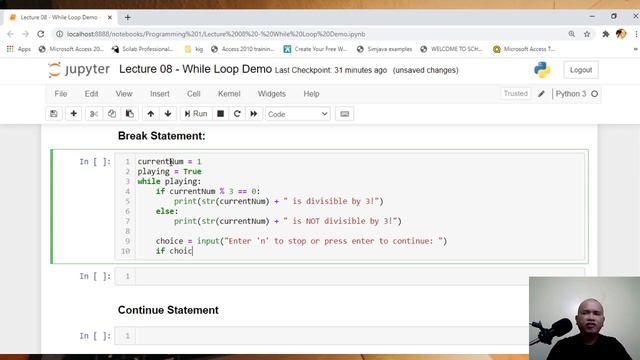Click the Logout button
This screenshot has width=640, height=360.
point(581,70)
